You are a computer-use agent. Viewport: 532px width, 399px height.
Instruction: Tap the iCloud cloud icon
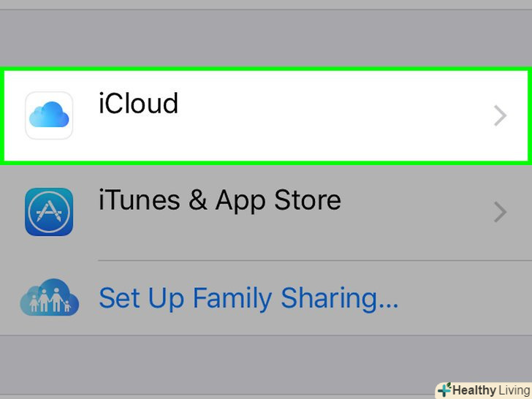click(48, 115)
